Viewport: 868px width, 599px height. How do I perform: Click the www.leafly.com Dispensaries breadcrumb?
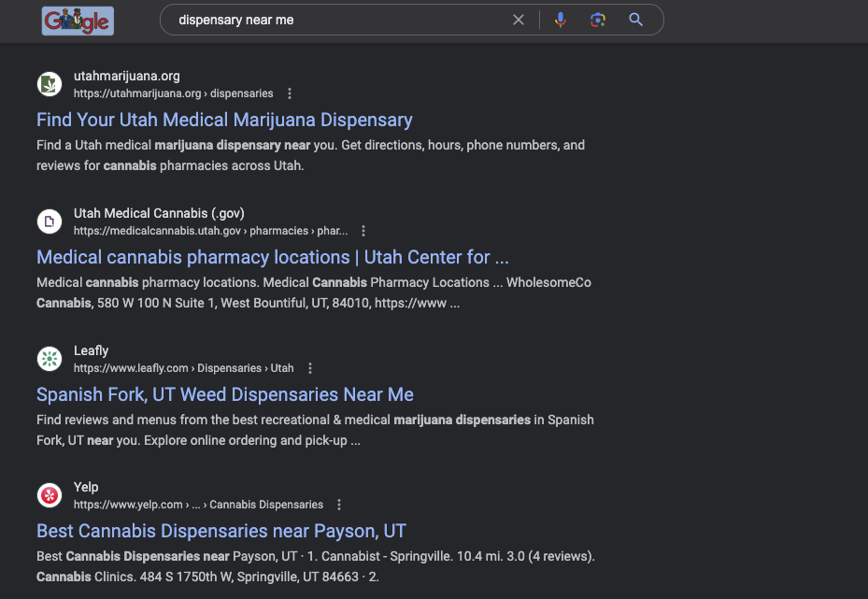pyautogui.click(x=184, y=368)
